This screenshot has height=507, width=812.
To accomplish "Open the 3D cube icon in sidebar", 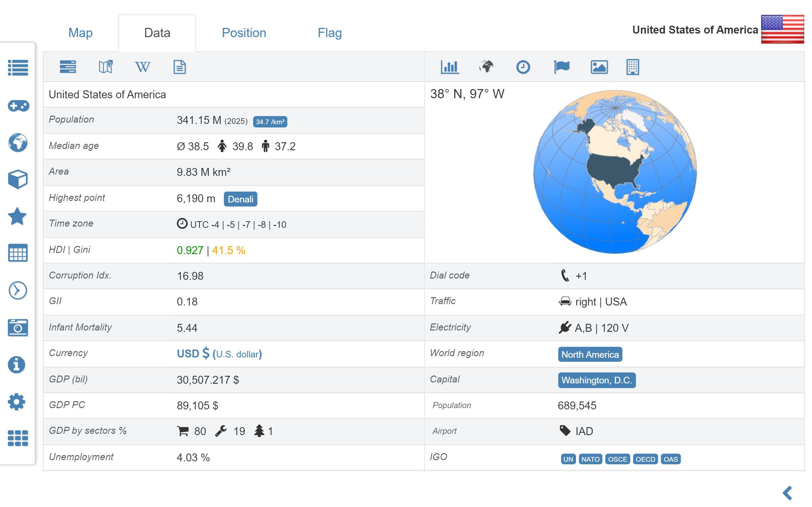I will tap(18, 179).
